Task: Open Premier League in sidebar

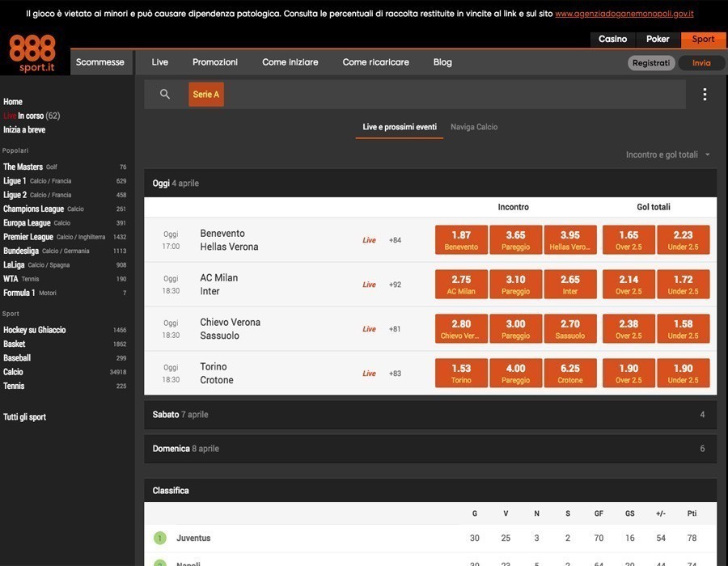Action: [65, 237]
